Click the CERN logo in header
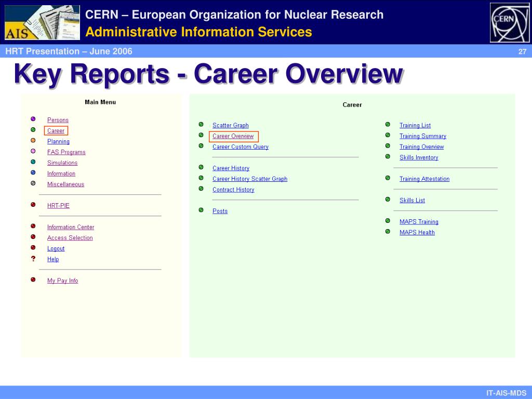This screenshot has height=399, width=532. pyautogui.click(x=510, y=22)
